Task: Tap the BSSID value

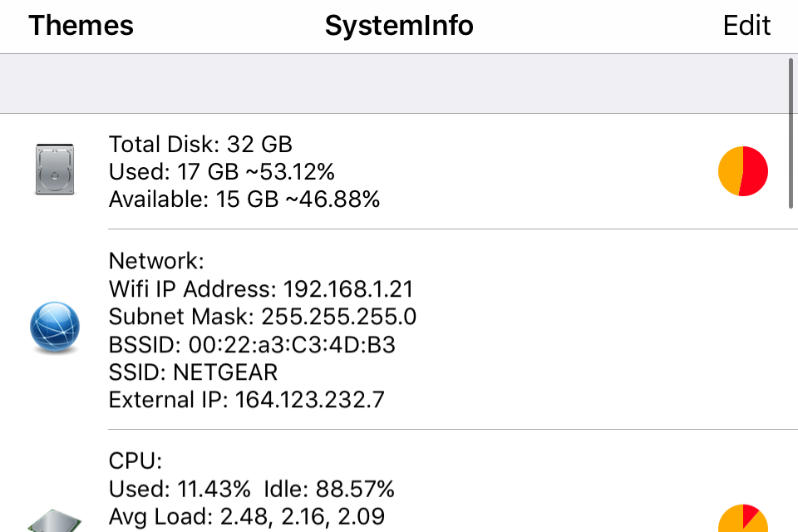Action: coord(253,344)
